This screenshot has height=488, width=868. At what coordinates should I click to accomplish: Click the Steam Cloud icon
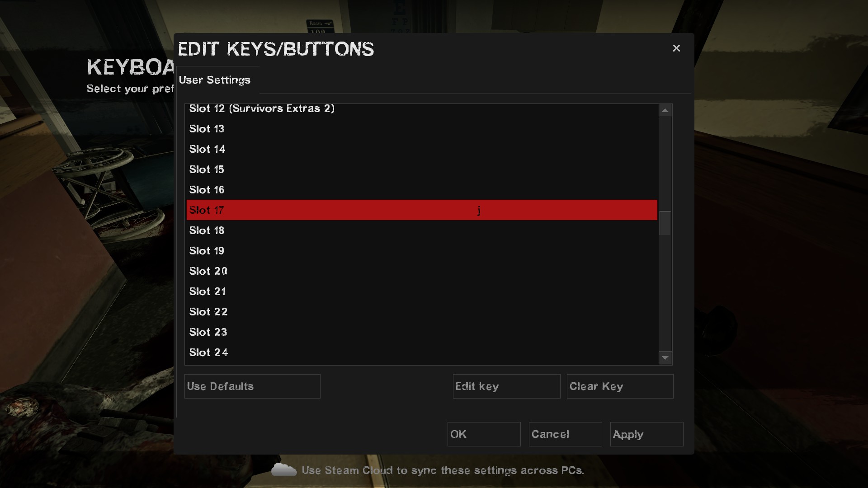pyautogui.click(x=283, y=470)
